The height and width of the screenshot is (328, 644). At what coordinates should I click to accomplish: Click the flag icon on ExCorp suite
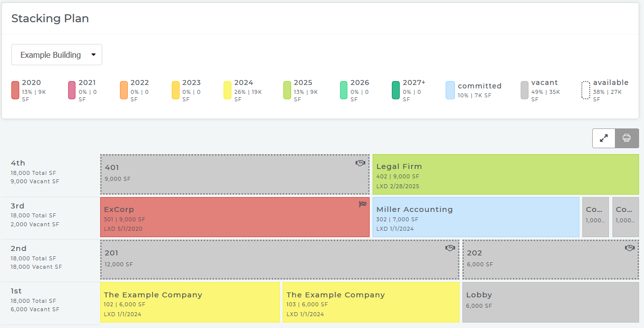[363, 205]
